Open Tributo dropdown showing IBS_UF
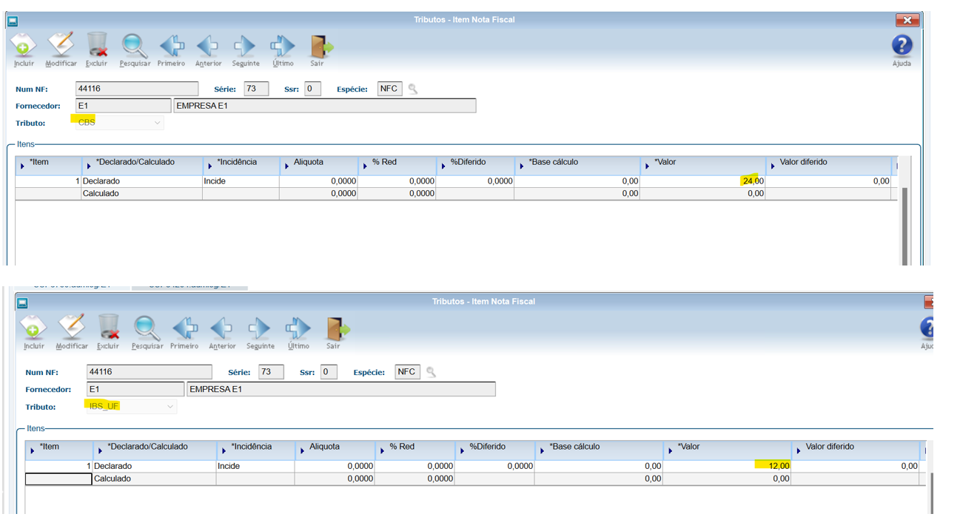 pyautogui.click(x=131, y=407)
